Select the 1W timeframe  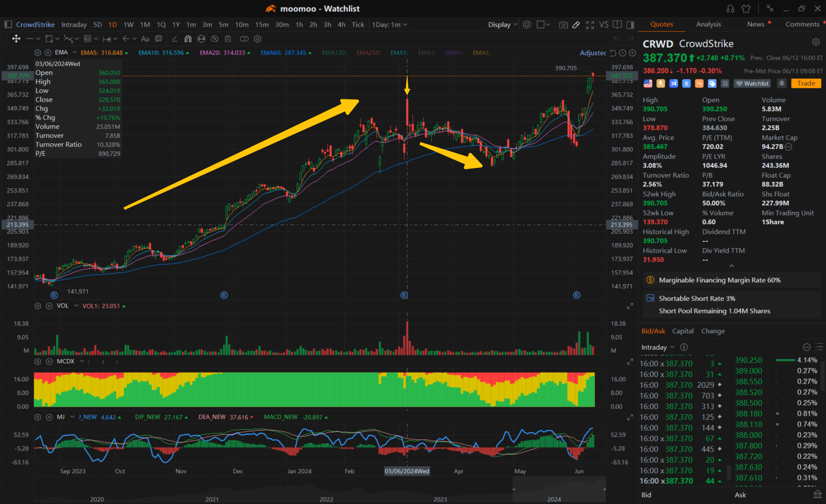coord(128,25)
